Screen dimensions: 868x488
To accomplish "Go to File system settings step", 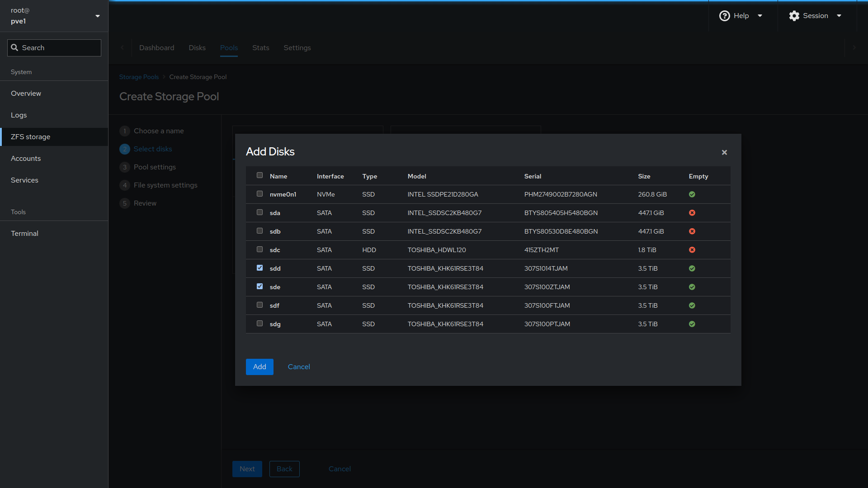I will coord(165,185).
